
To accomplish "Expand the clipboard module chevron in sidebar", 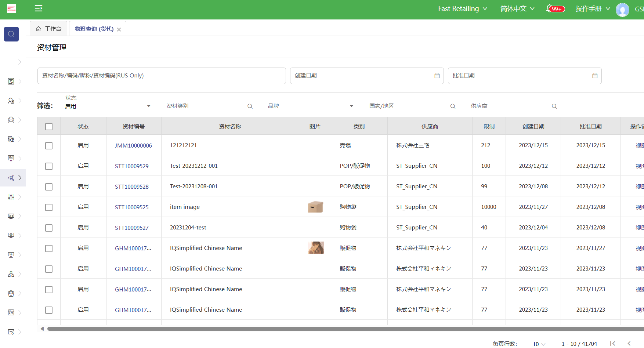I will coord(20,81).
